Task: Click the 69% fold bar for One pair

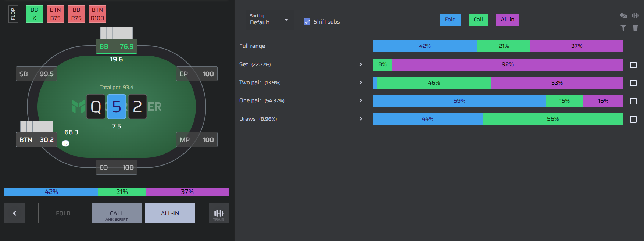Action: point(459,101)
